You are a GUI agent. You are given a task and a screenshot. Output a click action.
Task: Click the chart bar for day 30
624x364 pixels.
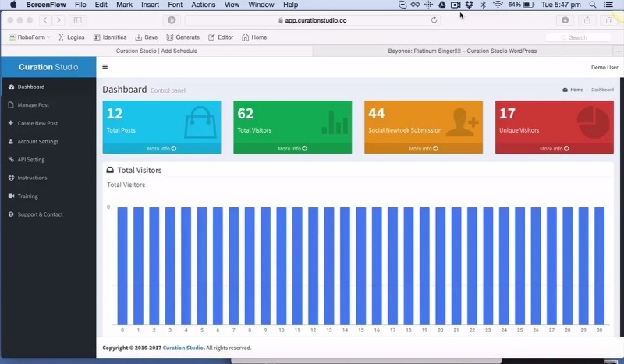(599, 266)
